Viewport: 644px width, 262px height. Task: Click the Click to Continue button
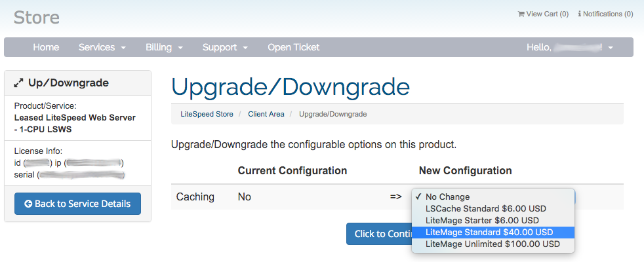379,234
